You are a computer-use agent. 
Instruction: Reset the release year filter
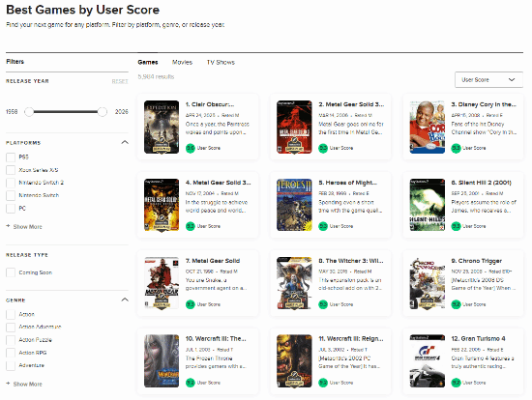tap(120, 81)
